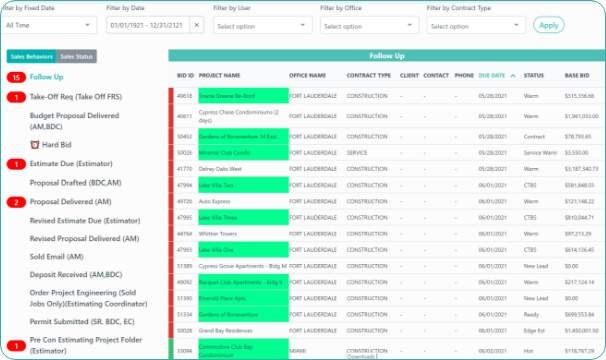Click the Apply button
The image size is (606, 360).
tap(549, 25)
